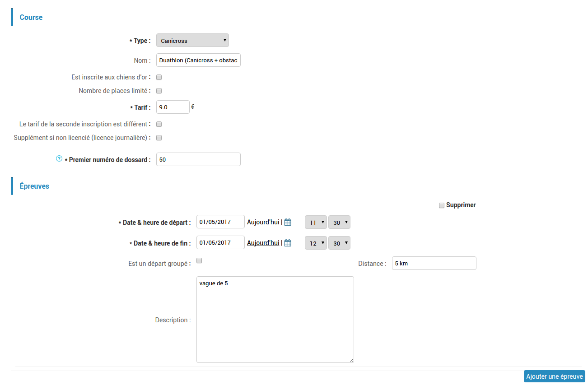Check the Supprimer checkbox
The image size is (588, 390).
442,205
